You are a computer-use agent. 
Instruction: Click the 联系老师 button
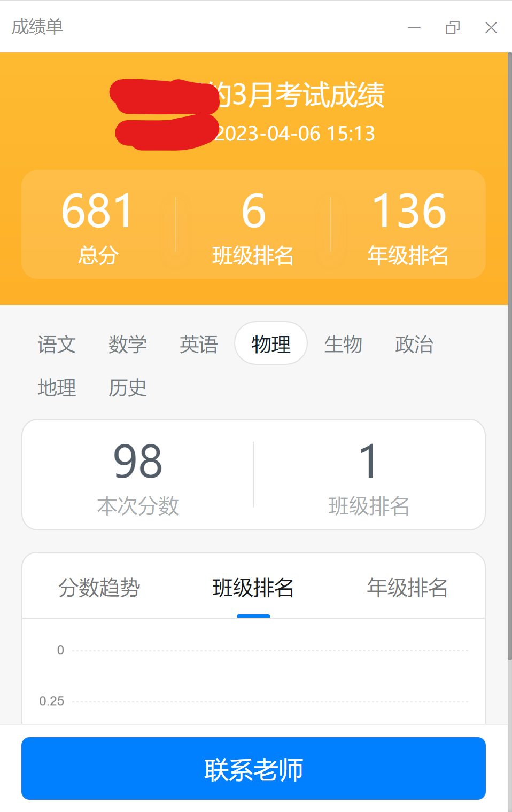point(253,769)
